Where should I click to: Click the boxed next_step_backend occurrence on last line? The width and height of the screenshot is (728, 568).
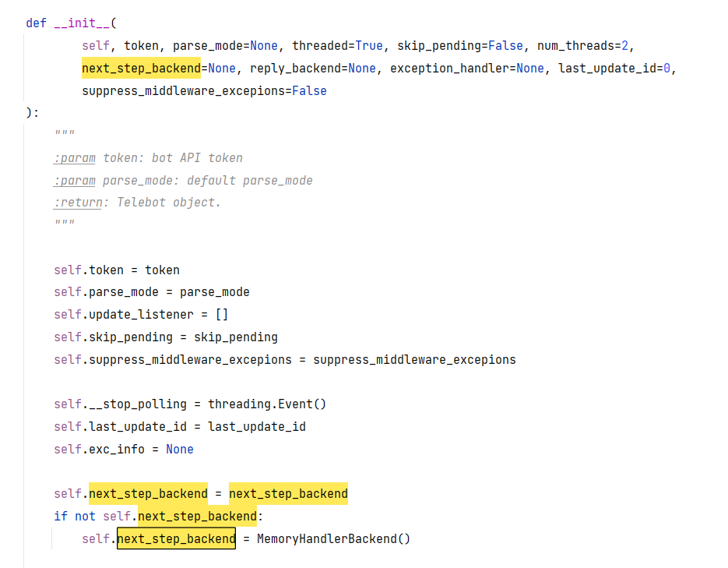[175, 538]
